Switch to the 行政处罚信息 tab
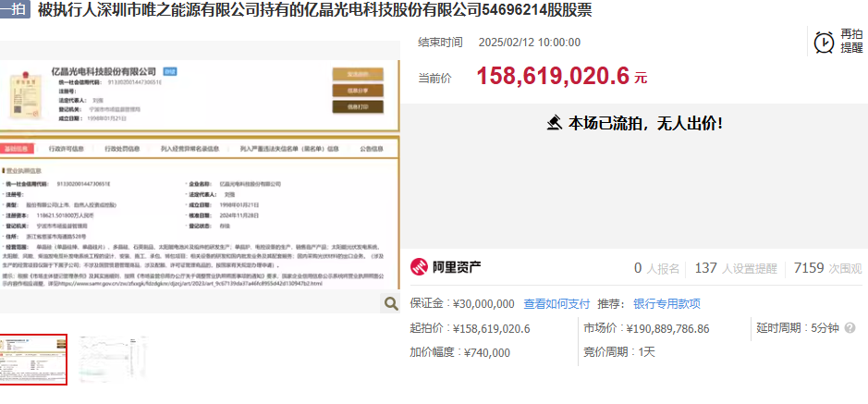This screenshot has width=868, height=404. click(x=121, y=148)
